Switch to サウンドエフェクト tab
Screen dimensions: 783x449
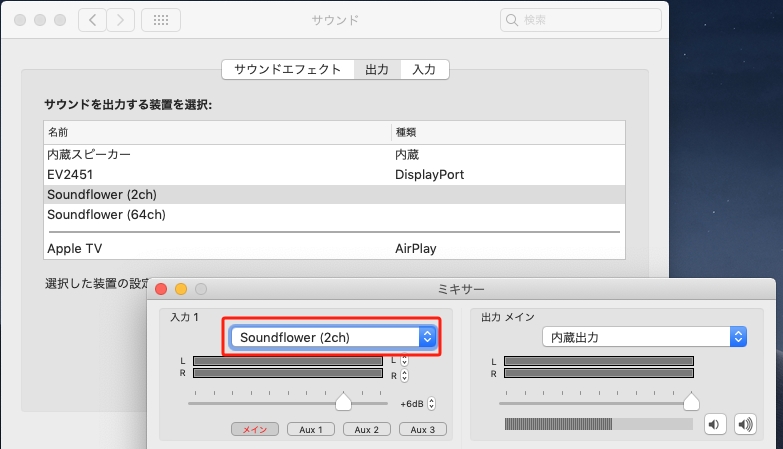pos(288,69)
